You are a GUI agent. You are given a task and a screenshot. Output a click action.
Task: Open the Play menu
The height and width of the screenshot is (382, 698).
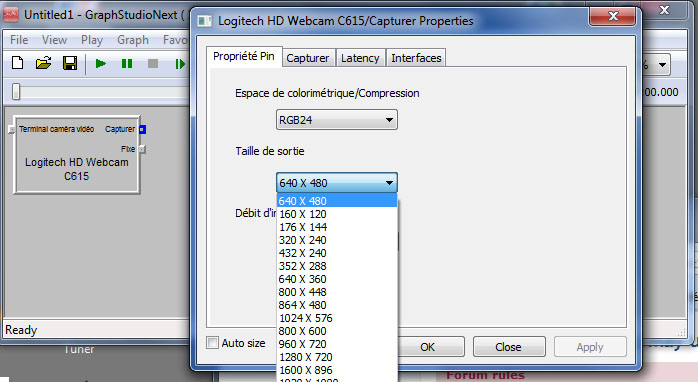tap(92, 40)
